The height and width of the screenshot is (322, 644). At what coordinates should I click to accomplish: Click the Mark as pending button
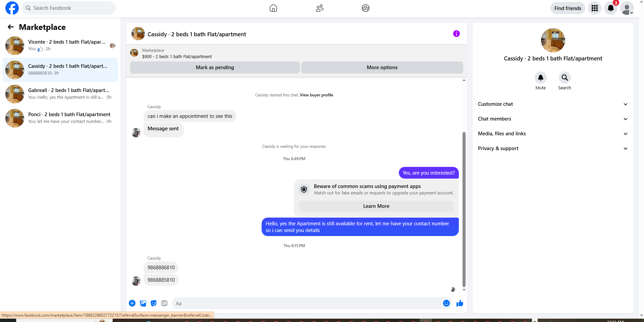point(215,67)
